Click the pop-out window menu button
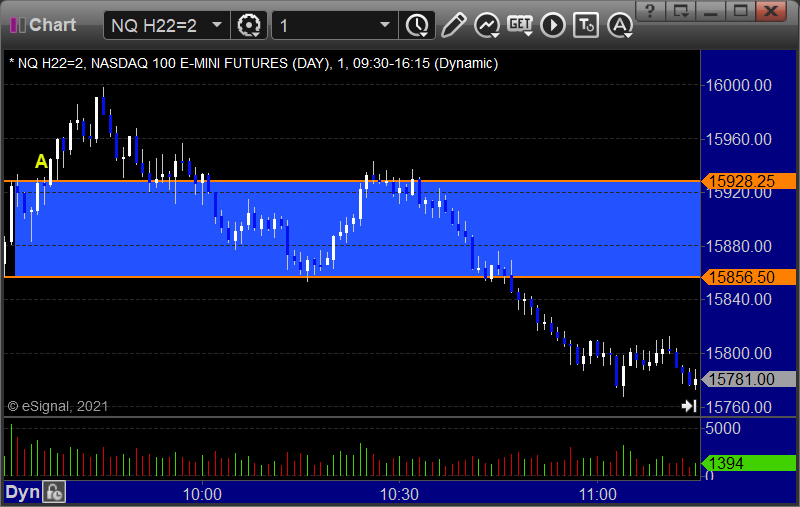The image size is (800, 507). tap(681, 10)
